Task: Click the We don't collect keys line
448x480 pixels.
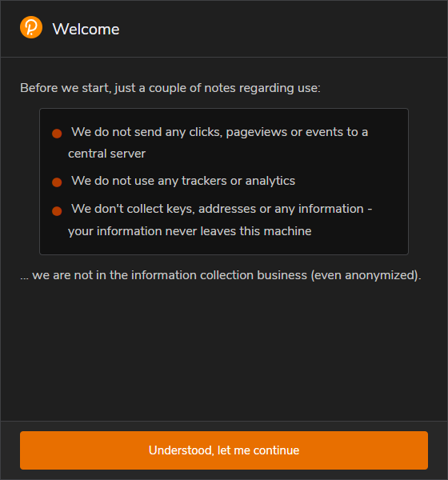Action: [222, 209]
